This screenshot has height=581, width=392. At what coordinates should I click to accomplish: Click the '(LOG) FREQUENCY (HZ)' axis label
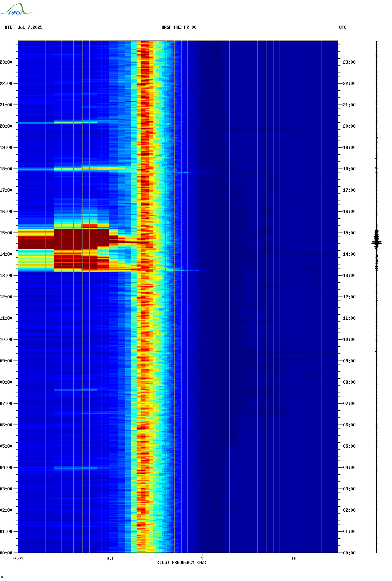tap(182, 563)
